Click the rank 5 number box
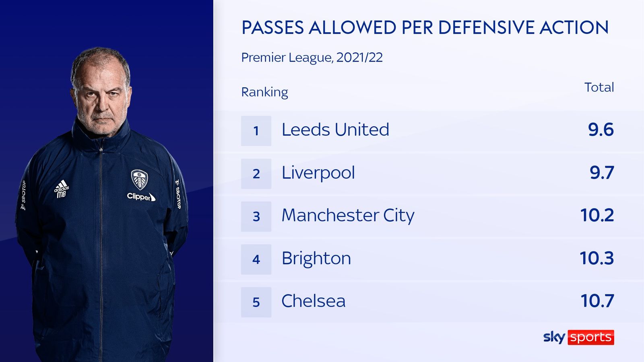 click(256, 302)
